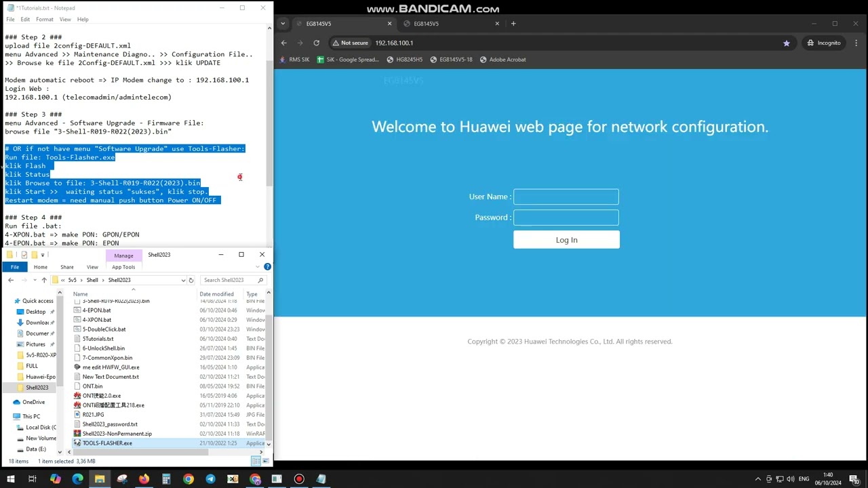Image resolution: width=868 pixels, height=488 pixels.
Task: Switch to the second EG8145V5 tab
Action: click(x=452, y=24)
